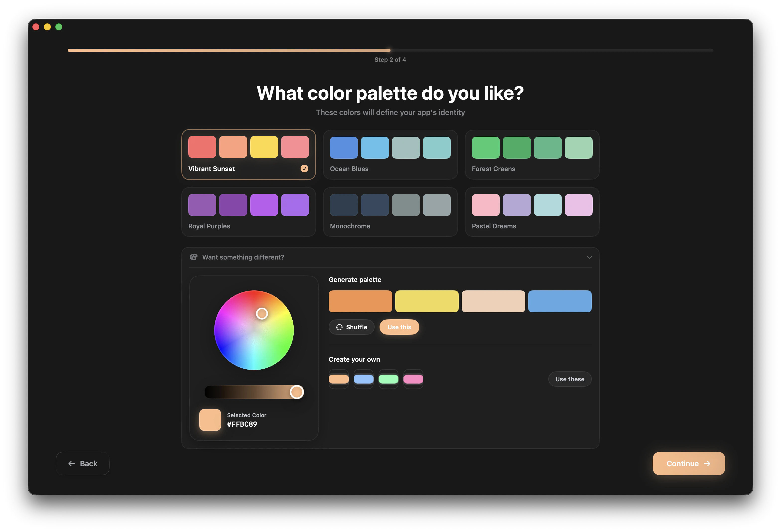Select the Forest Greens palette
The width and height of the screenshot is (781, 532).
[x=532, y=155]
